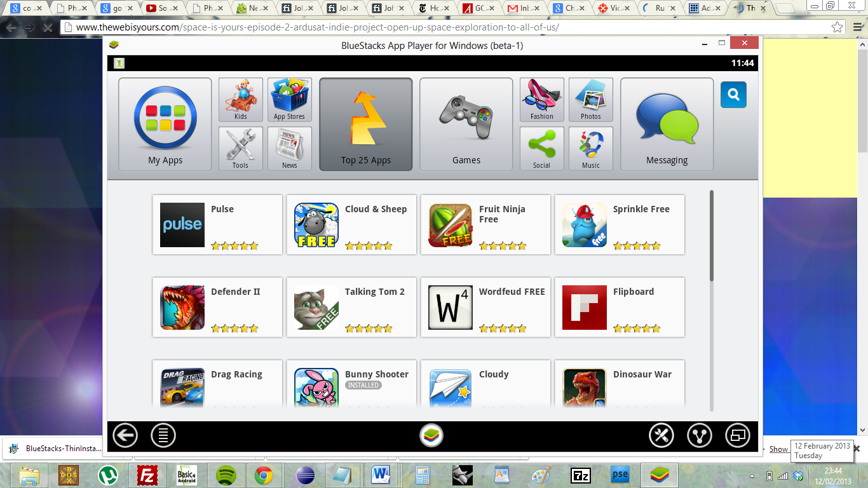Open the App Stores tile
This screenshot has height=488, width=868.
click(x=290, y=100)
